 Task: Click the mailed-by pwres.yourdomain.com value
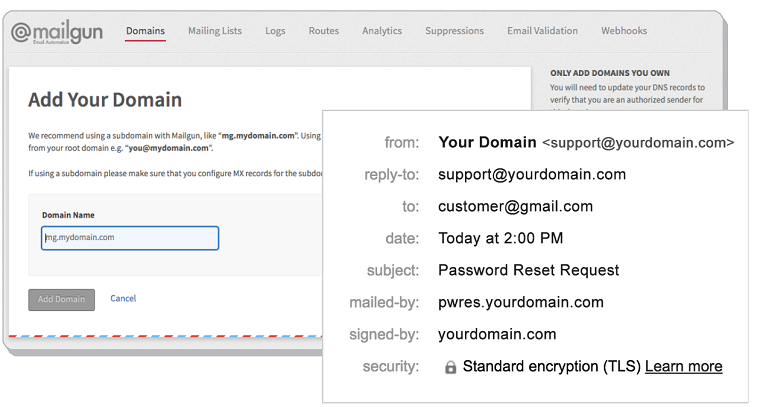(x=521, y=302)
